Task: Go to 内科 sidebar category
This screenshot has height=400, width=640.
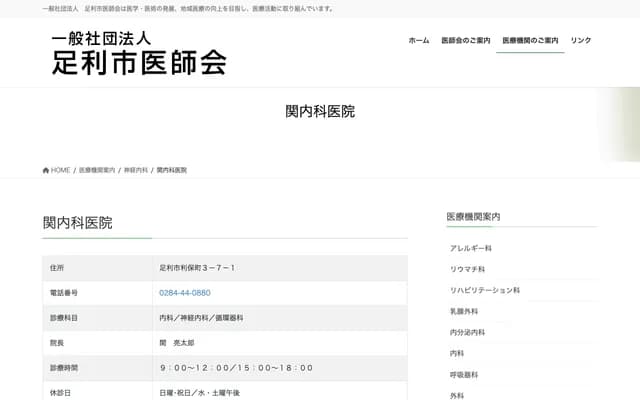Action: [x=458, y=353]
